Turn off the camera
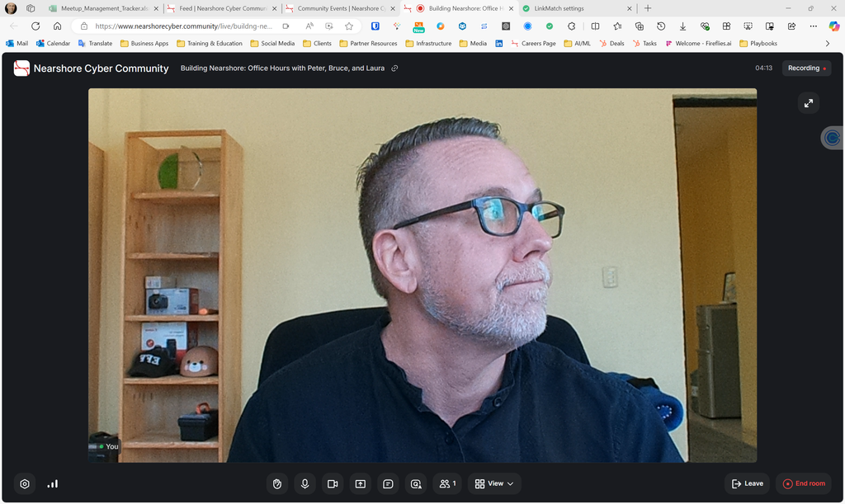 pyautogui.click(x=333, y=484)
